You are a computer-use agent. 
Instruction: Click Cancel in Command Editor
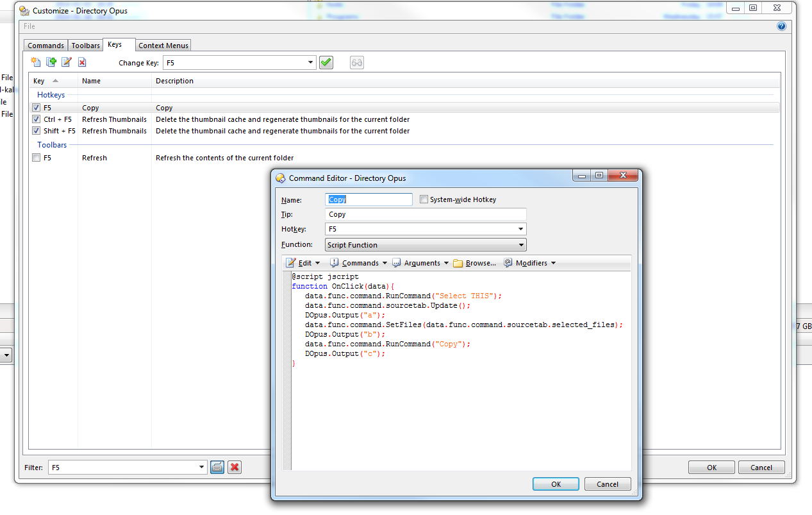(x=607, y=484)
